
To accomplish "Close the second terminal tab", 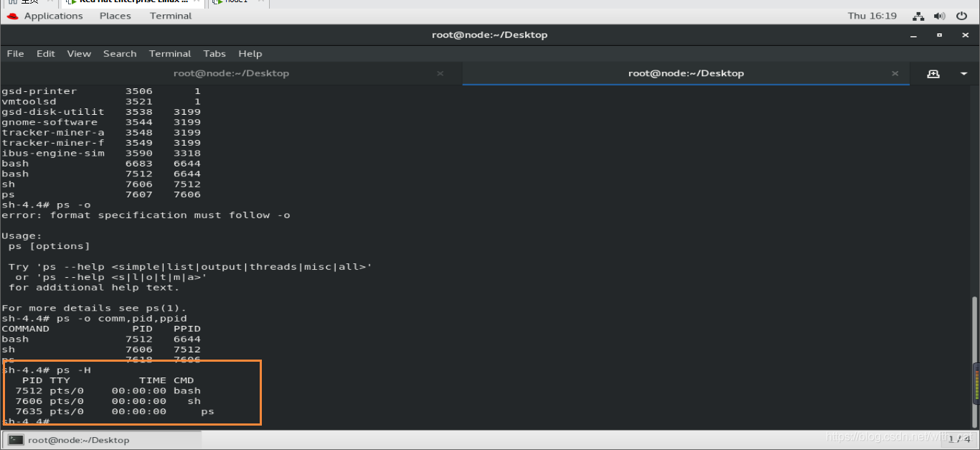I will [895, 73].
